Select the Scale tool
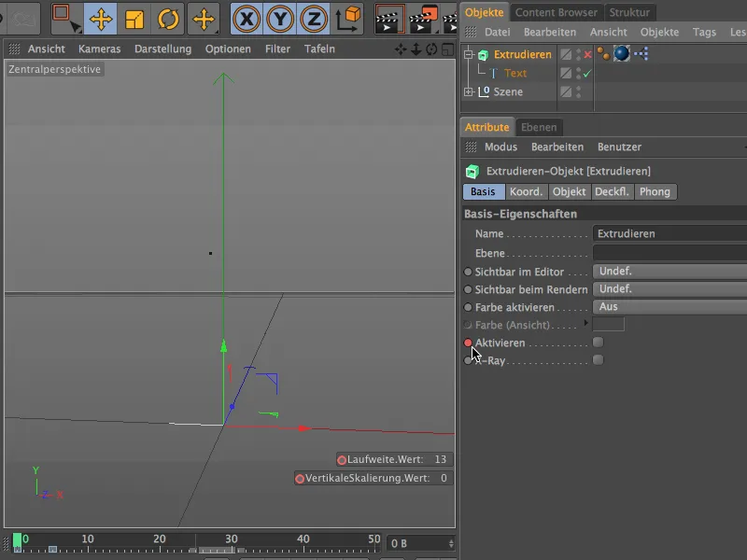Screen dimensions: 747x560 coord(134,19)
